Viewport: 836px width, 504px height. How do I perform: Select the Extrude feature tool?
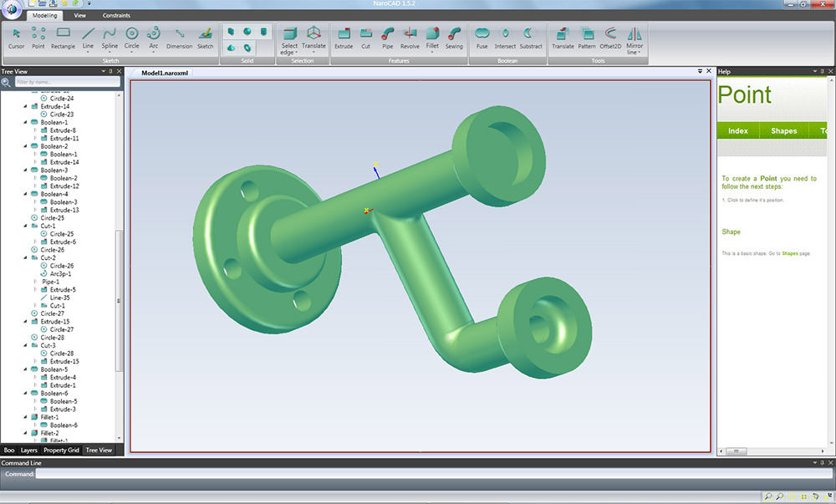pyautogui.click(x=344, y=37)
